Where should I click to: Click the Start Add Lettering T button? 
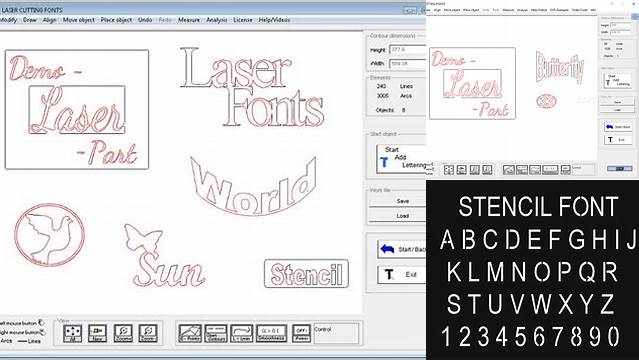click(401, 159)
